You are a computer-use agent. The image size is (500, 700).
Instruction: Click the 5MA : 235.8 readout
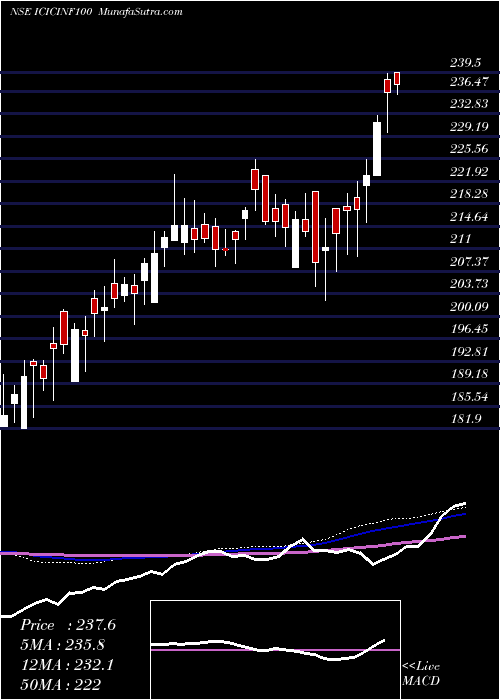[x=63, y=645]
